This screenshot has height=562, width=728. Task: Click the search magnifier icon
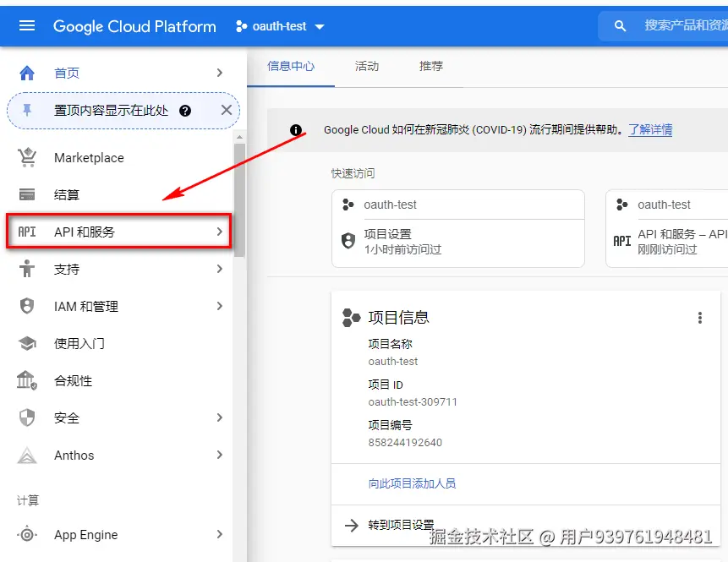[620, 26]
